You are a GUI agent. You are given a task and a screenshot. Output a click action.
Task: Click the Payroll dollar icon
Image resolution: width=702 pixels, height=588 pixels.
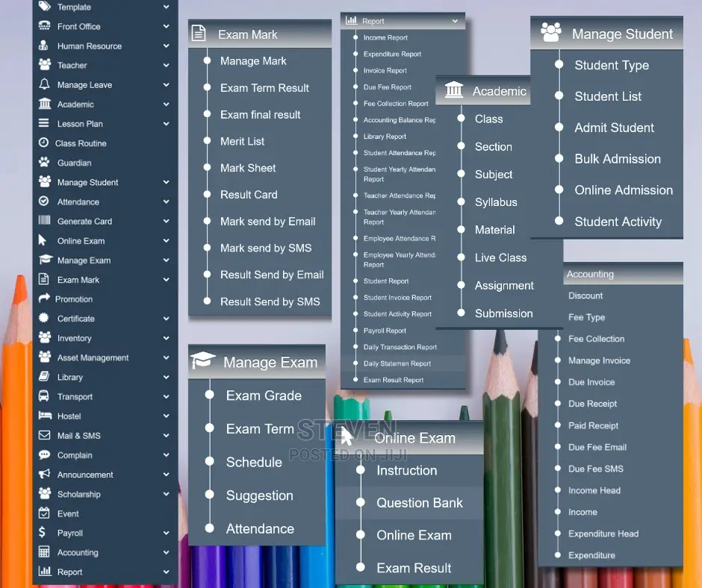point(42,532)
